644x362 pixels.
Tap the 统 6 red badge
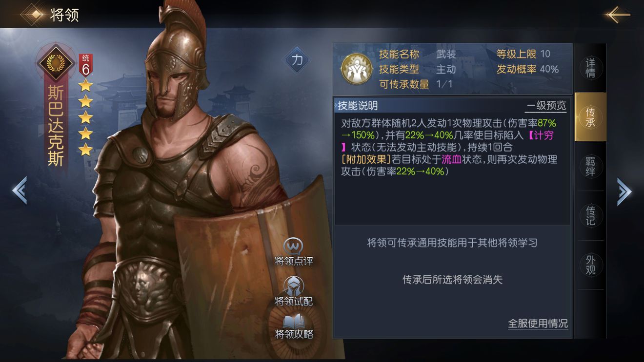86,65
